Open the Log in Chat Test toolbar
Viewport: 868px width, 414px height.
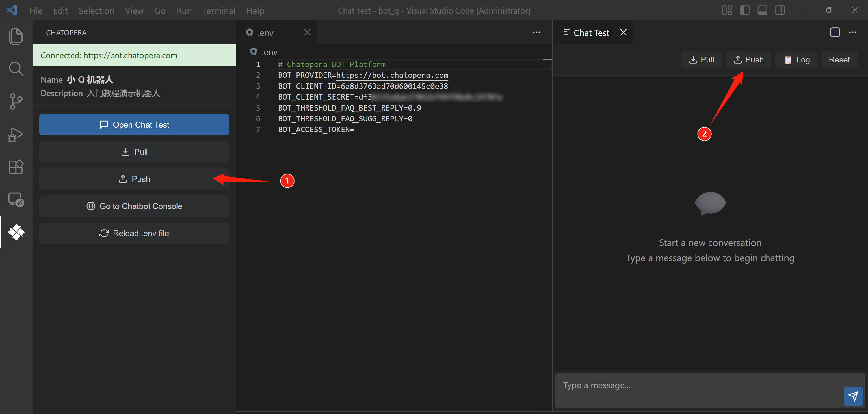point(796,60)
